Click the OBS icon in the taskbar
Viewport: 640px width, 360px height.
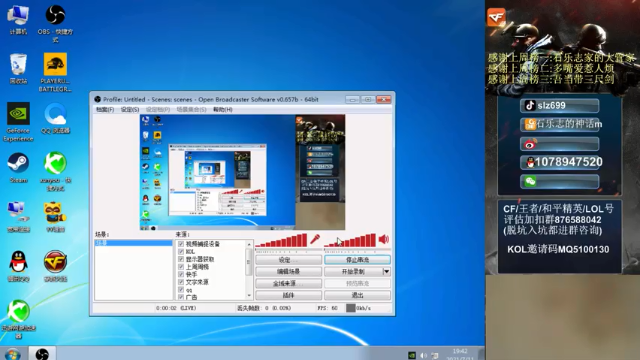(x=42, y=353)
